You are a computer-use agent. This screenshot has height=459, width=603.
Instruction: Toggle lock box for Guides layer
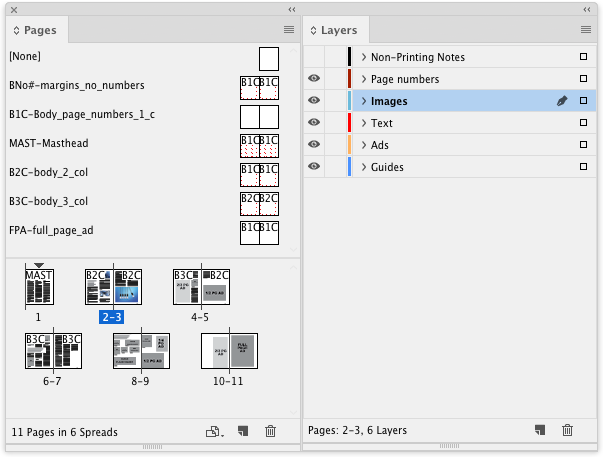coord(336,166)
